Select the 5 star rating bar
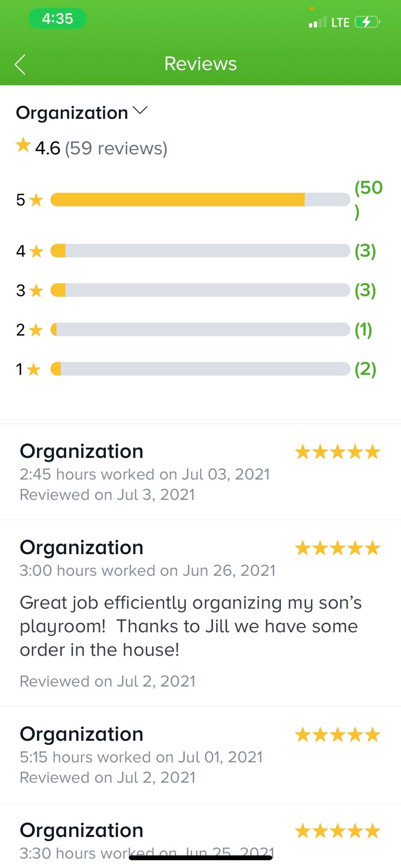Image resolution: width=401 pixels, height=868 pixels. [200, 200]
